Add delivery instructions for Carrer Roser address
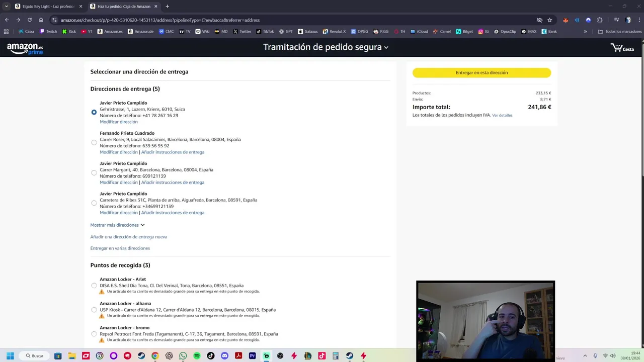Viewport: 644px width, 362px height. point(173,152)
